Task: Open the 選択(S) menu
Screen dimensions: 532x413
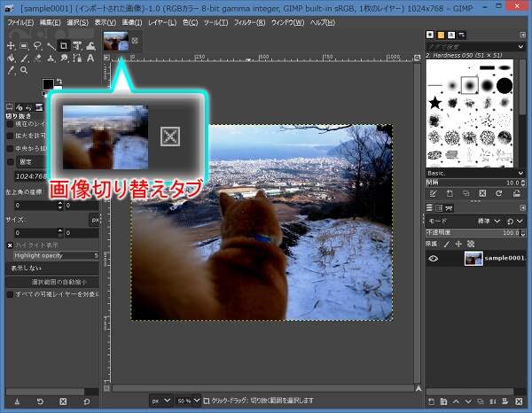Action: (77, 23)
